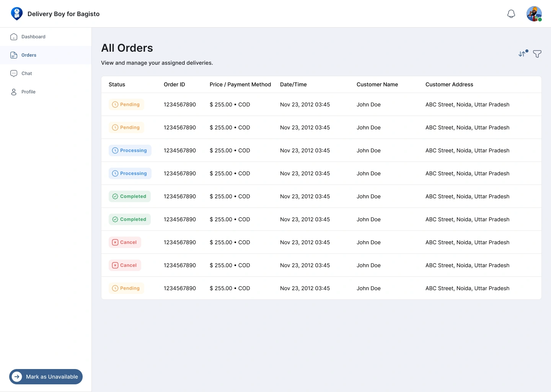Open the Dashboard menu item
This screenshot has width=551, height=392.
click(x=46, y=37)
